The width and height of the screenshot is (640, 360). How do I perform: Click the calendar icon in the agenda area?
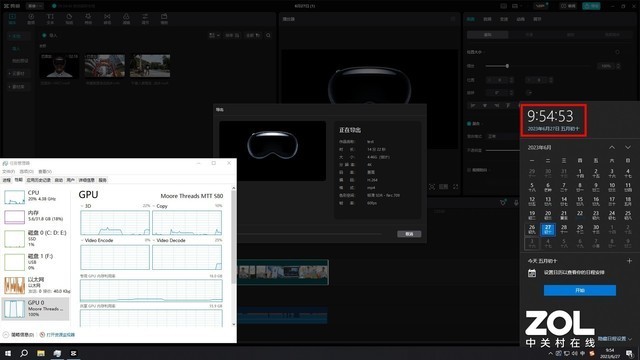[531, 273]
